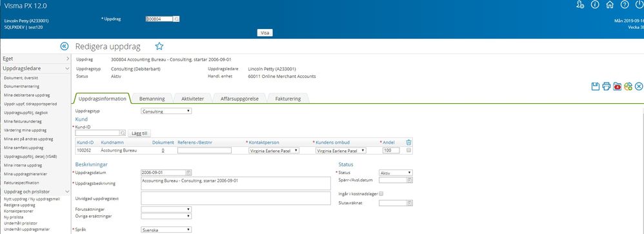The image size is (644, 234).
Task: Expand the Språk Svenska dropdown
Action: point(166,230)
